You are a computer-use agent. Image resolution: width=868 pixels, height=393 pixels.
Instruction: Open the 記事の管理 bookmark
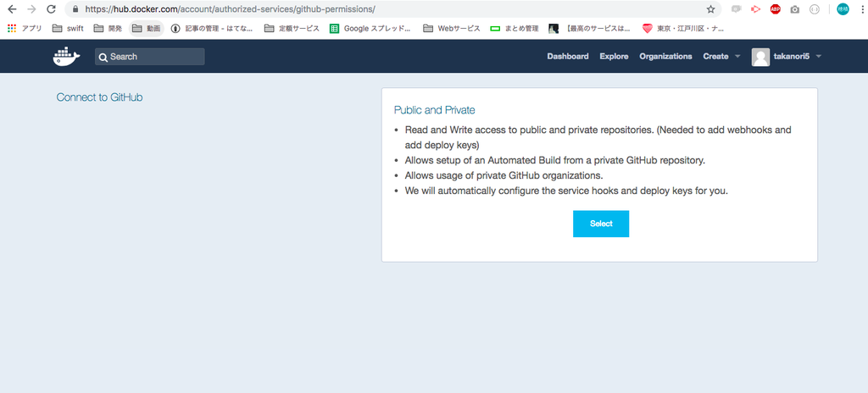[x=212, y=28]
